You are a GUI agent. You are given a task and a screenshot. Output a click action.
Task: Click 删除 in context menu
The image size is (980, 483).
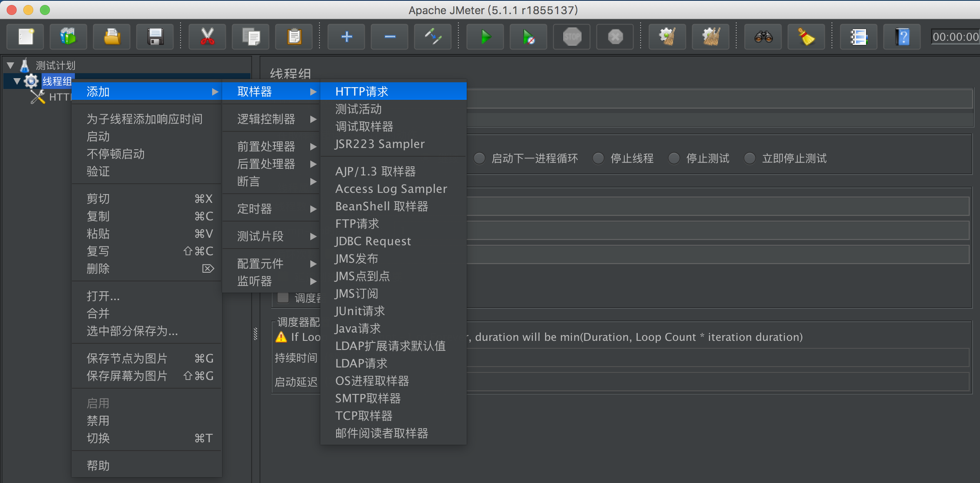pyautogui.click(x=147, y=269)
